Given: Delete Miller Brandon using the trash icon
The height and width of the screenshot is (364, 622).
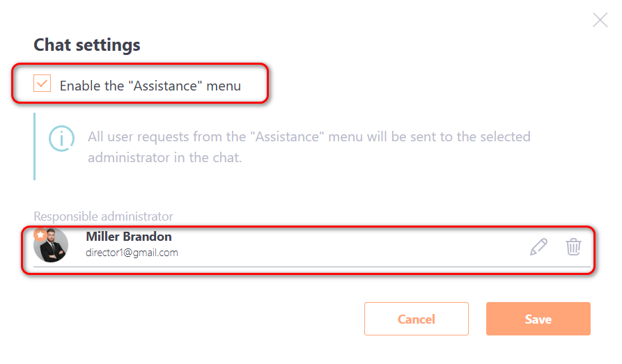Looking at the screenshot, I should [x=573, y=246].
